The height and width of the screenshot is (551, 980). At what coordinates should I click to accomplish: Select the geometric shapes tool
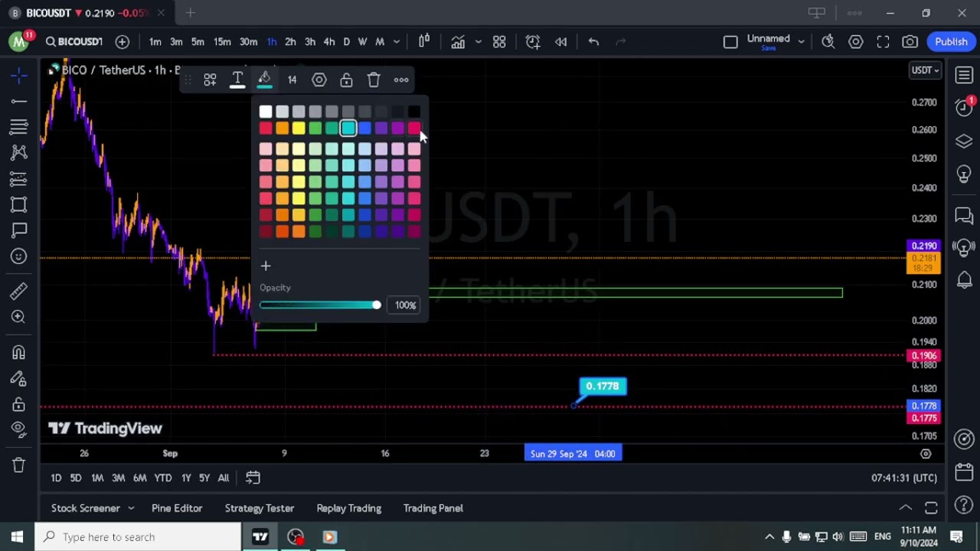[19, 204]
